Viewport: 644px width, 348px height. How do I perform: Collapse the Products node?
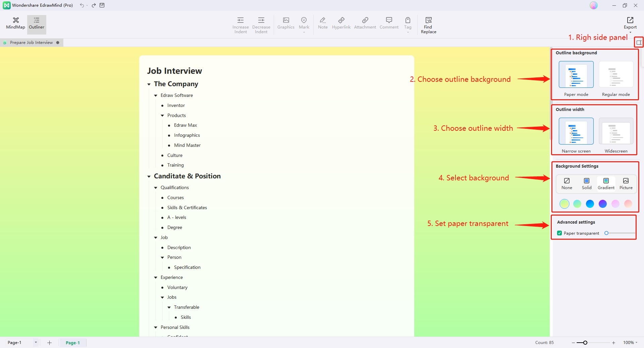(162, 116)
